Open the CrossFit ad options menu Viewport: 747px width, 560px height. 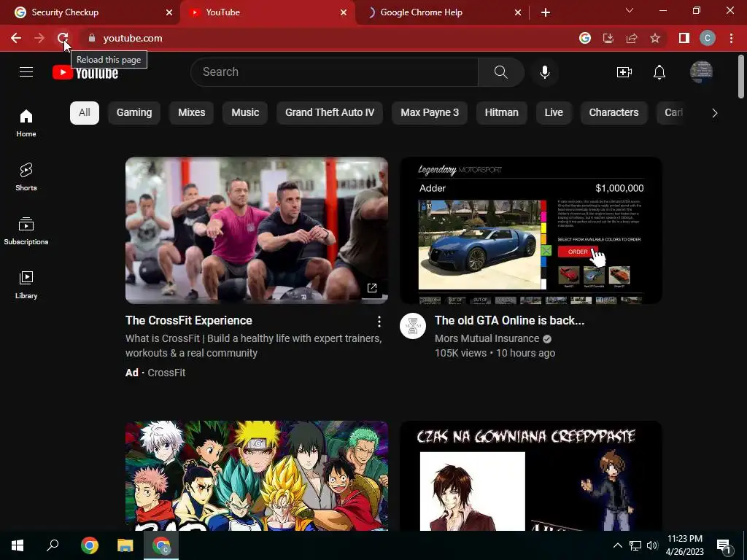coord(379,322)
